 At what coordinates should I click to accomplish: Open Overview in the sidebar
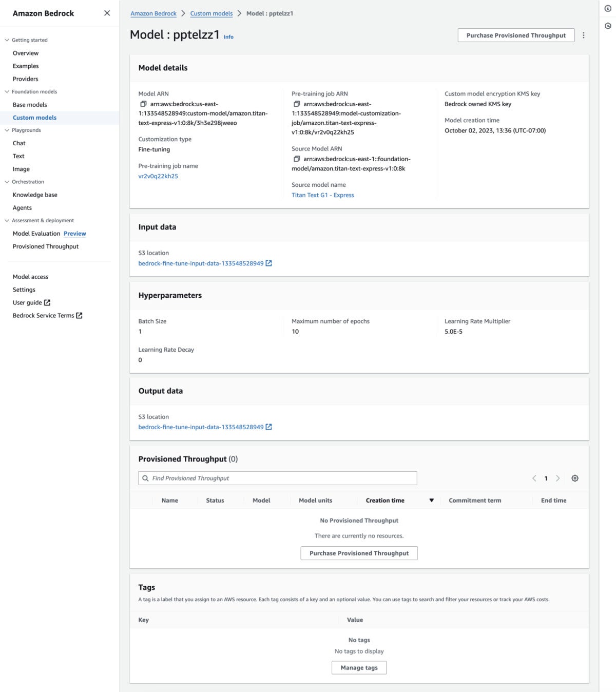[26, 53]
